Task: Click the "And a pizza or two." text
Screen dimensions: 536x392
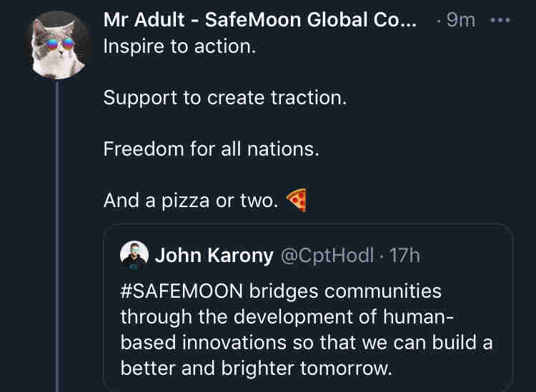Action: click(190, 201)
